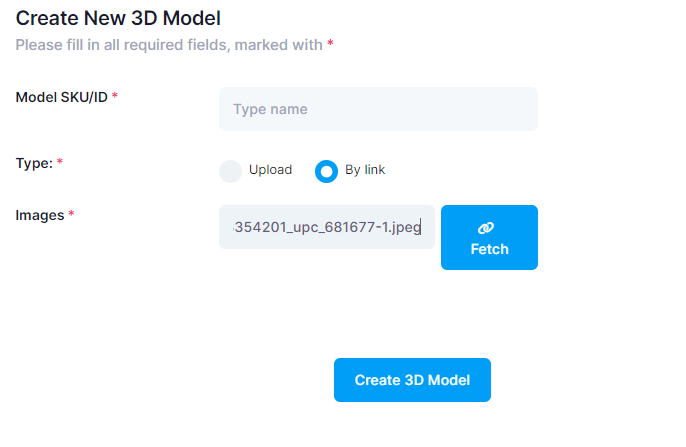Click the Type name placeholder text
This screenshot has height=447, width=686.
[270, 109]
